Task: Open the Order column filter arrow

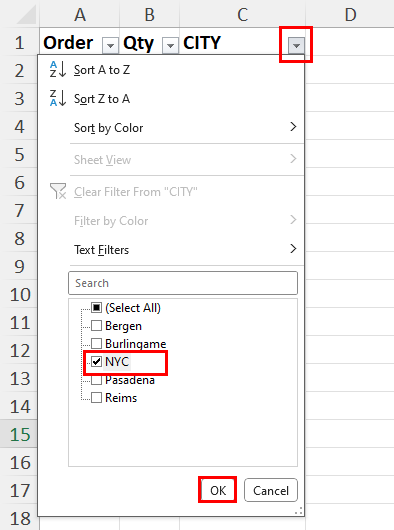Action: click(110, 45)
